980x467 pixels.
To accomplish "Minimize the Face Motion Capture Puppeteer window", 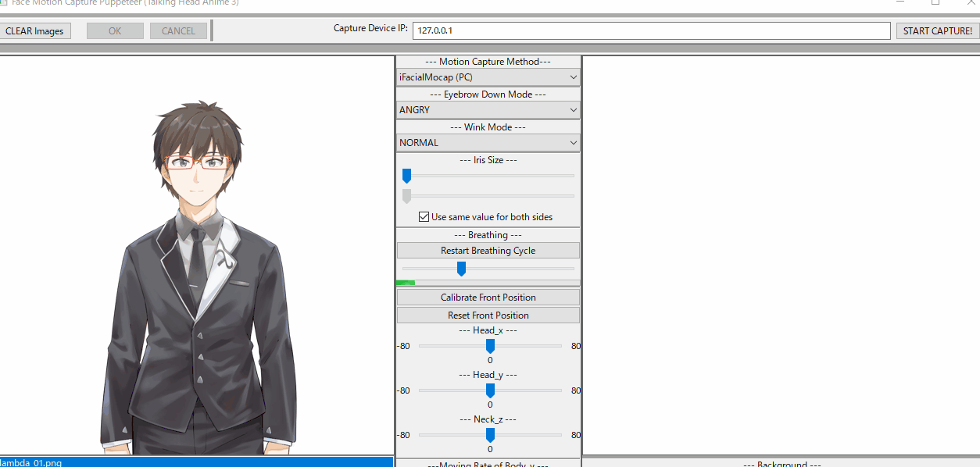I will pos(900,2).
